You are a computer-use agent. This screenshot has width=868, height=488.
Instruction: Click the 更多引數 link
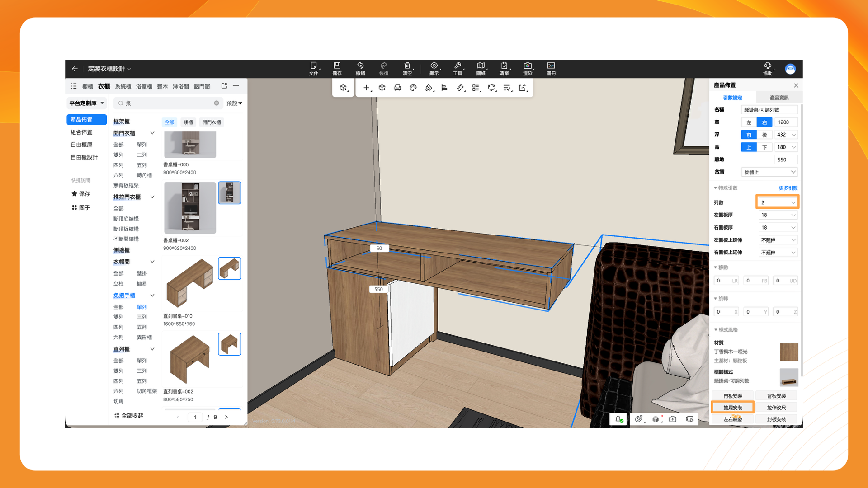[788, 188]
